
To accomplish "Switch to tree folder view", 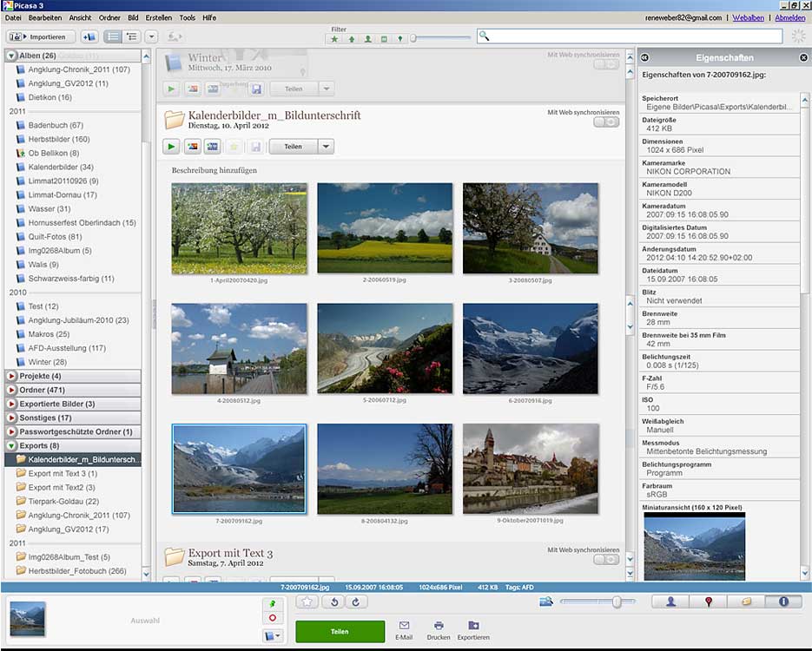I will point(132,36).
